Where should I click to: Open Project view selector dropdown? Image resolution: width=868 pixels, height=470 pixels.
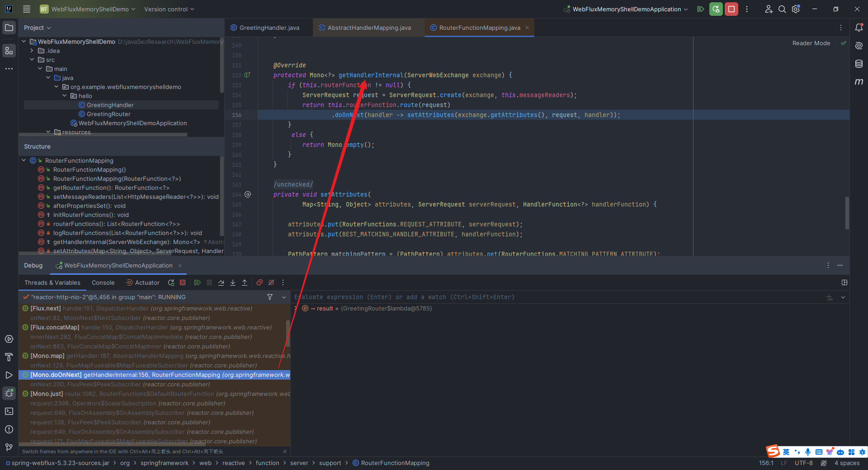[x=38, y=28]
